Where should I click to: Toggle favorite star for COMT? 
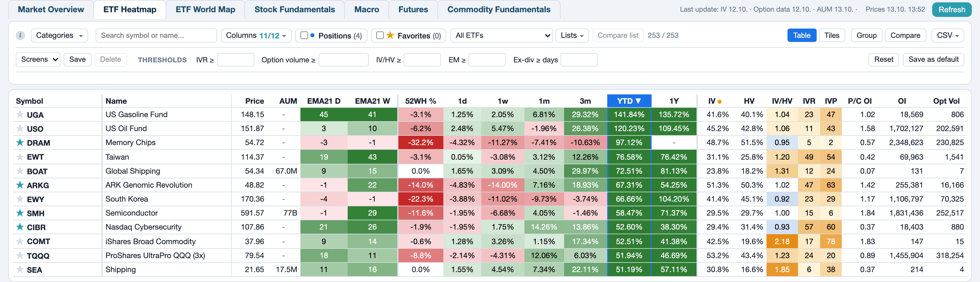[20, 241]
